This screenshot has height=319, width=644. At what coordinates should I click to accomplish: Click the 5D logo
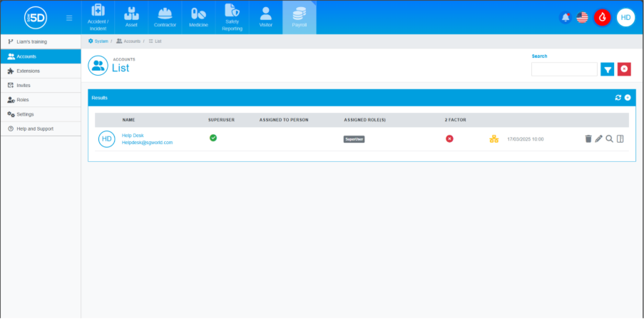point(36,18)
